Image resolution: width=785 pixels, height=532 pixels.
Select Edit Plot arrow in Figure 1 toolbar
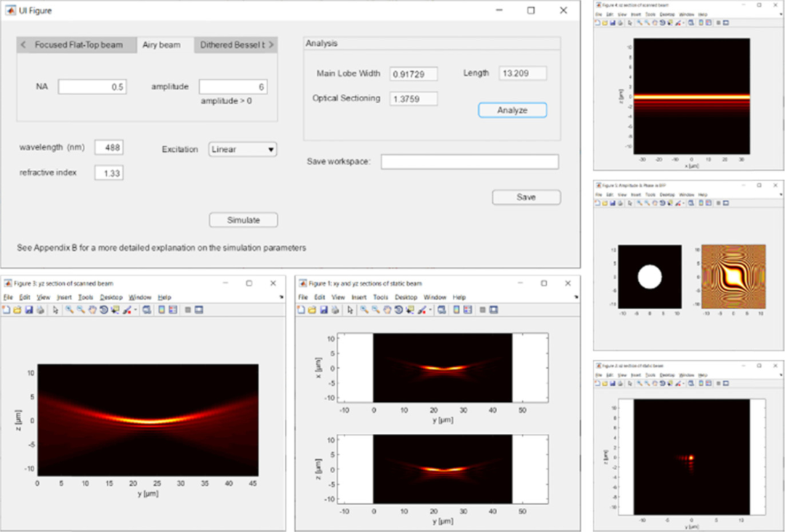tap(350, 310)
